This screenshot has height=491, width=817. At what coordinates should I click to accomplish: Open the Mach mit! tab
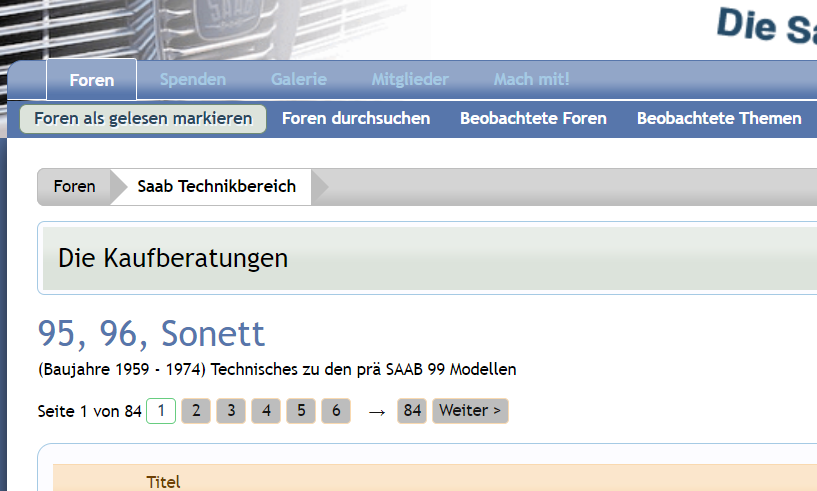point(531,79)
